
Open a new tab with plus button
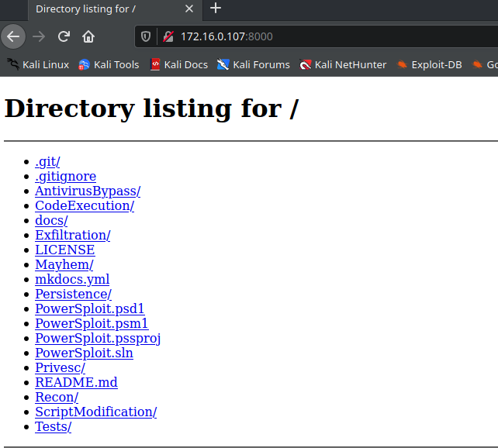(x=216, y=9)
